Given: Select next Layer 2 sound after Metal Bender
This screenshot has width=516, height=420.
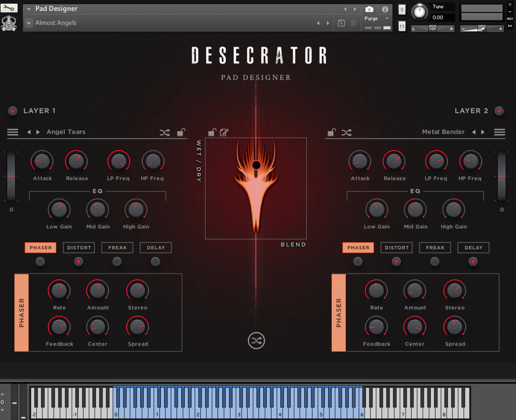Looking at the screenshot, I should click(483, 132).
